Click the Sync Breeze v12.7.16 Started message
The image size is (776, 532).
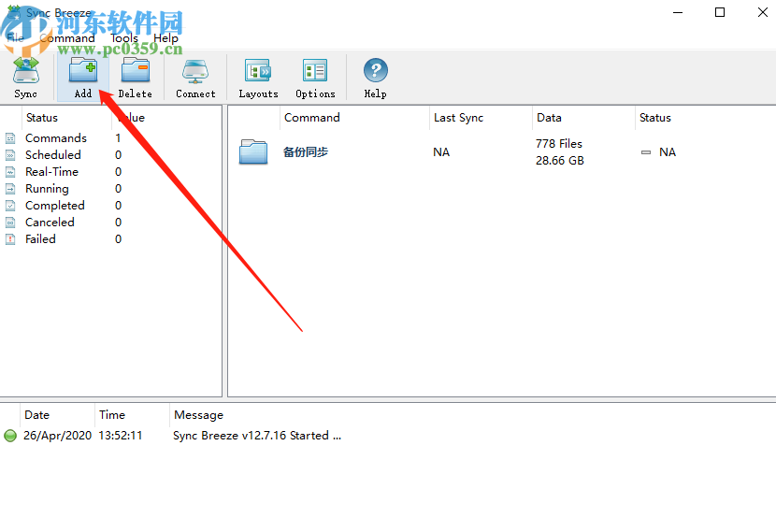click(257, 436)
